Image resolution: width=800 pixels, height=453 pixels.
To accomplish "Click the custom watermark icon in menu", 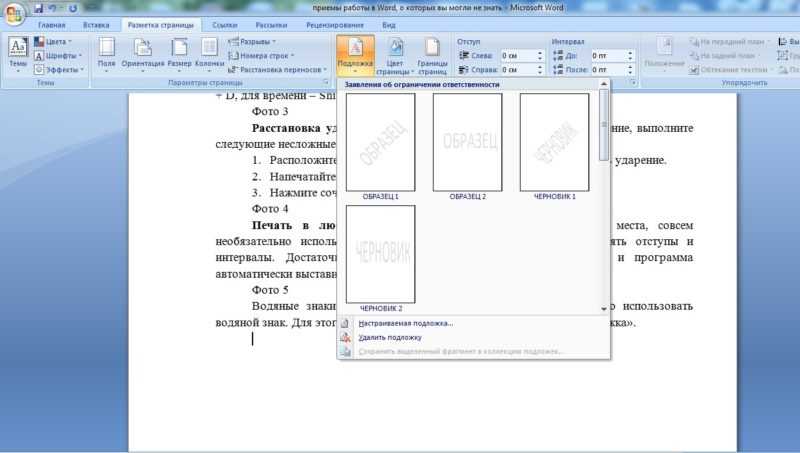I will (346, 323).
